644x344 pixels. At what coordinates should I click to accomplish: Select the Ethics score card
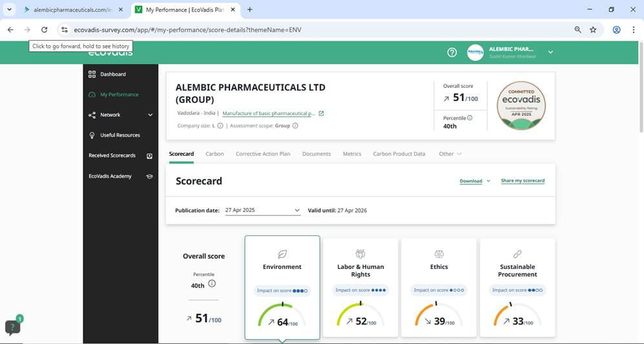tap(439, 286)
